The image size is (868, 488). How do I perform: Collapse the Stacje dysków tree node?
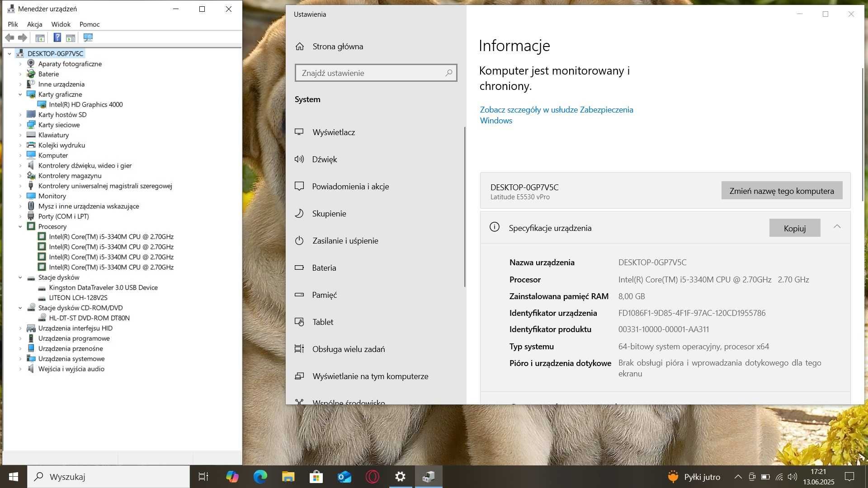20,277
